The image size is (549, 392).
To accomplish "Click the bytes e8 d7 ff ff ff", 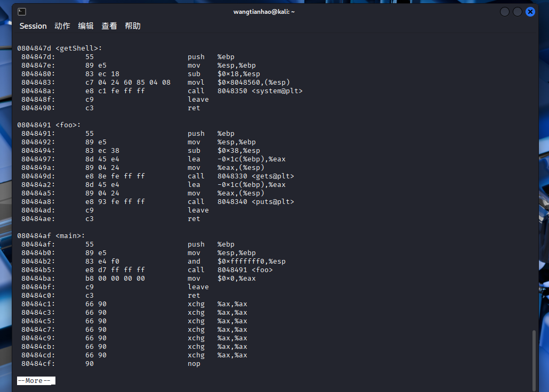I will click(115, 270).
